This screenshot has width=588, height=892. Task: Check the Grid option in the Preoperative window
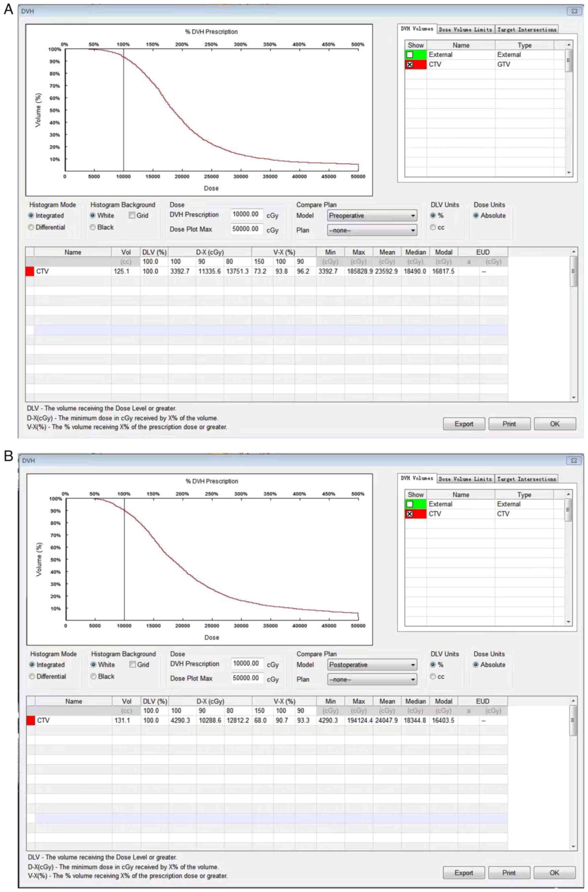click(132, 215)
